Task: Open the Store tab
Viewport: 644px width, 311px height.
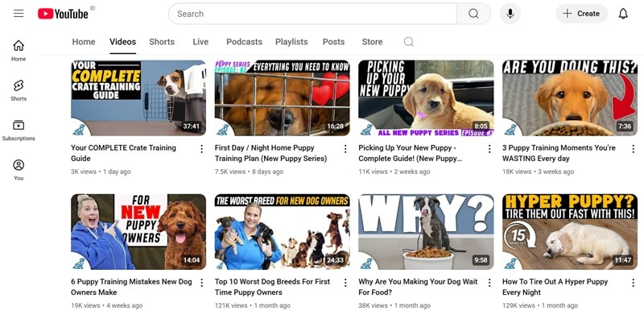Action: tap(372, 42)
